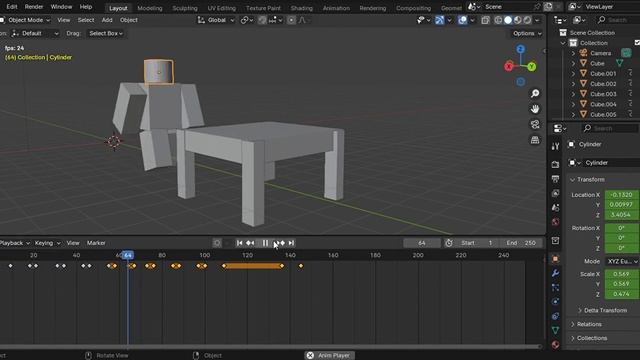Click the Scale Z value field

[622, 294]
